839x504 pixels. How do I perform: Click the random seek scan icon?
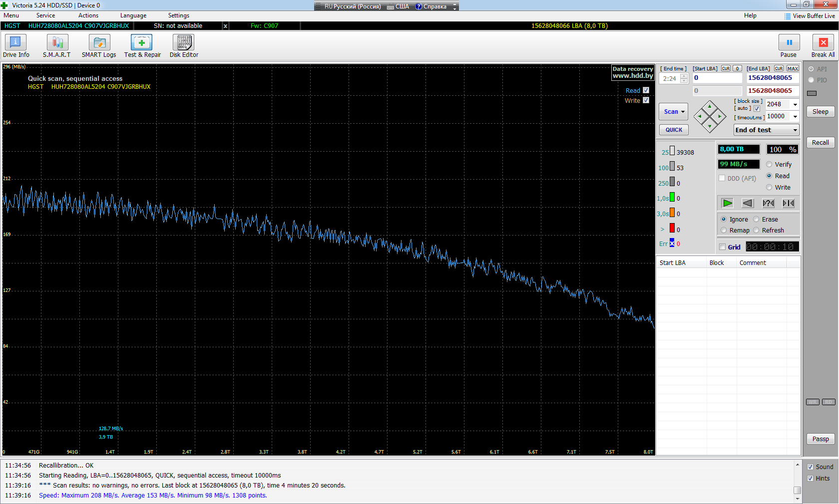(768, 203)
